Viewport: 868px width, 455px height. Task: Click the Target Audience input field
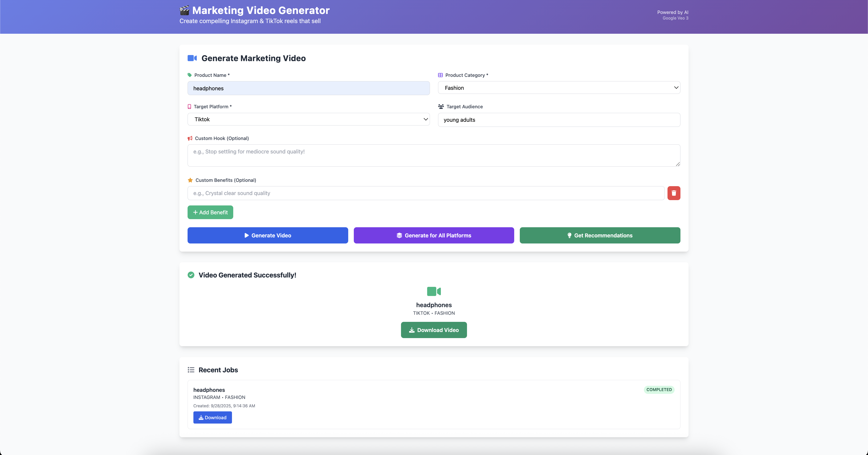tap(559, 120)
